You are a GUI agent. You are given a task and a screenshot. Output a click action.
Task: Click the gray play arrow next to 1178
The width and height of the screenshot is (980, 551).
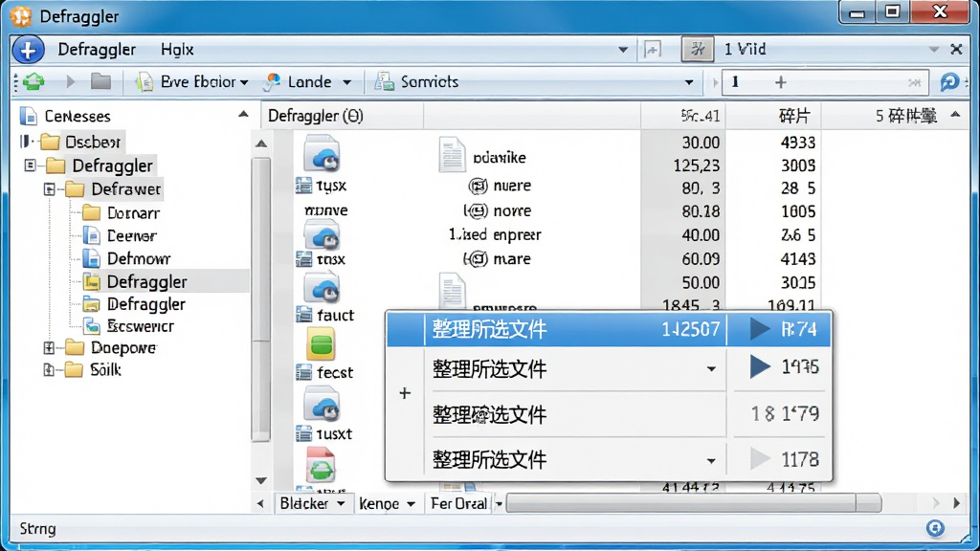tap(760, 459)
